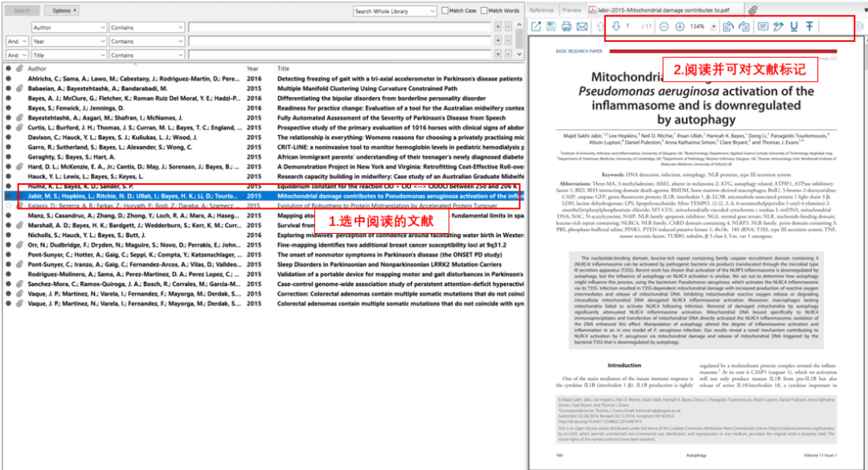Screen dimensions: 868x470
Task: Print the PDF document
Action: point(567,27)
